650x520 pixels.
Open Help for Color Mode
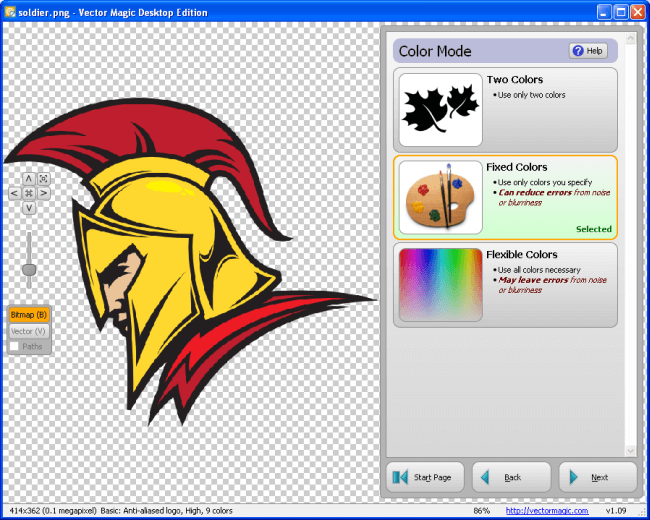click(x=588, y=51)
